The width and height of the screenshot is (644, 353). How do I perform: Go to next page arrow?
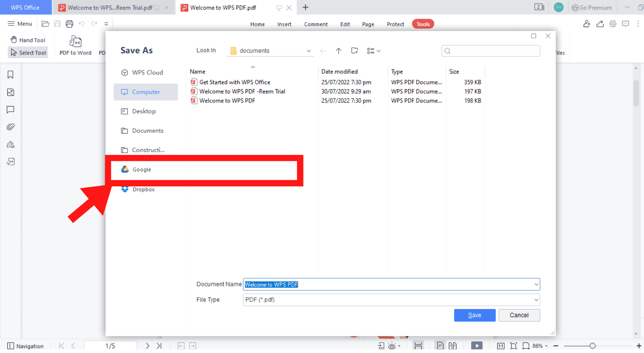[x=148, y=346]
